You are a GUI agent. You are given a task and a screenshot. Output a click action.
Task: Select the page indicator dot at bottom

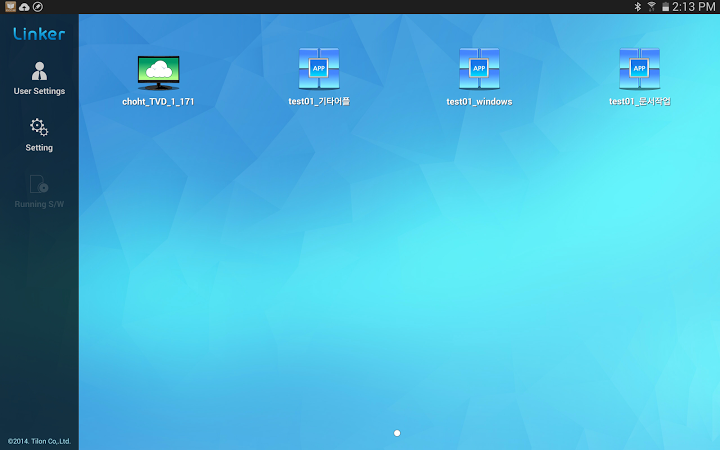point(397,433)
